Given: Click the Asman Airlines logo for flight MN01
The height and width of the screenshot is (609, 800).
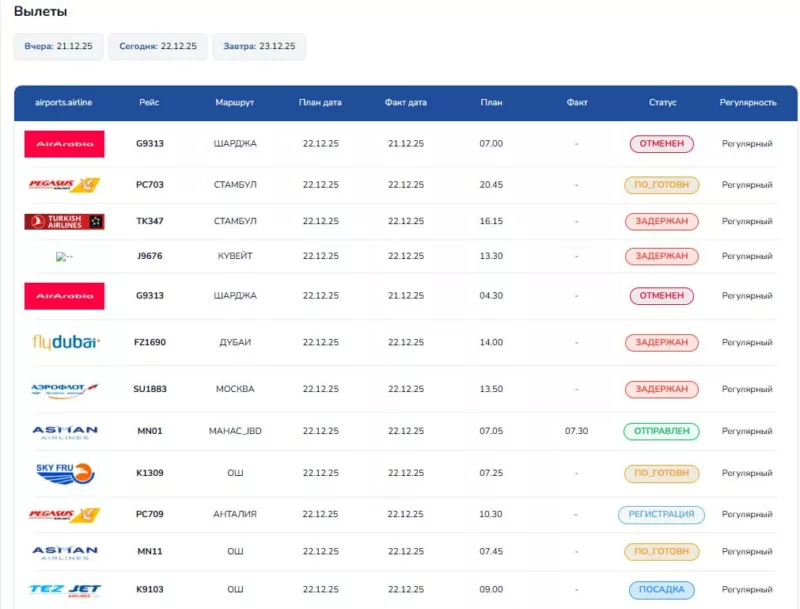Looking at the screenshot, I should click(x=64, y=431).
